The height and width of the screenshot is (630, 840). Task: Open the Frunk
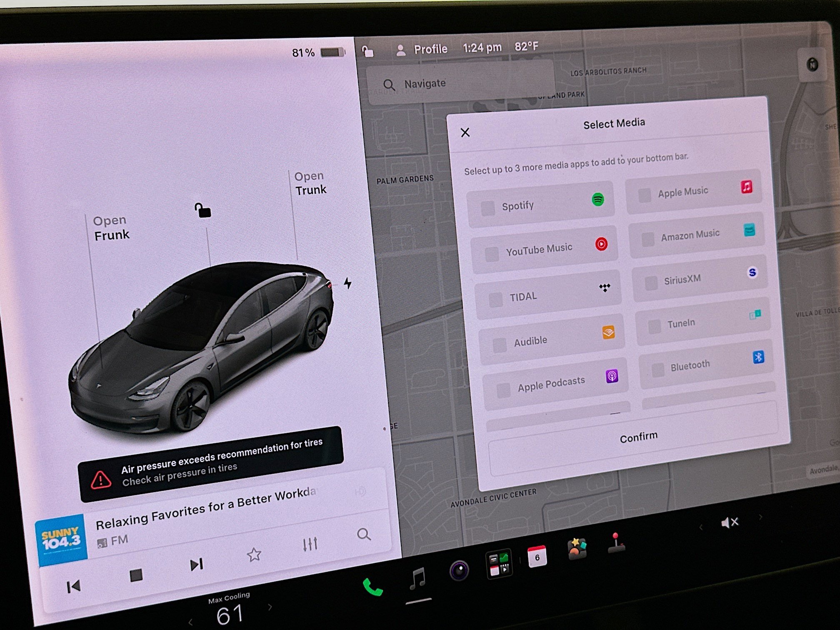point(111,228)
